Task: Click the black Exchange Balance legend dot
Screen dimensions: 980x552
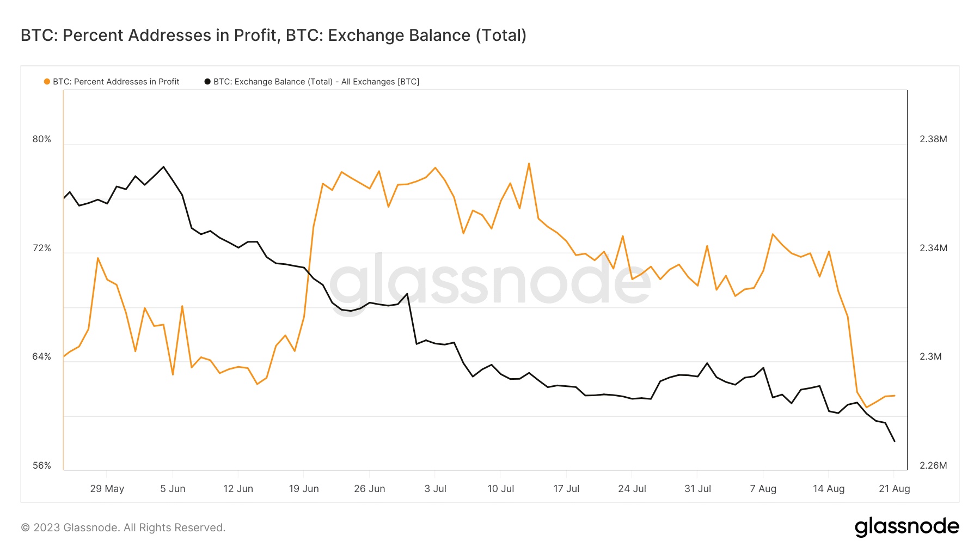Action: [x=207, y=82]
